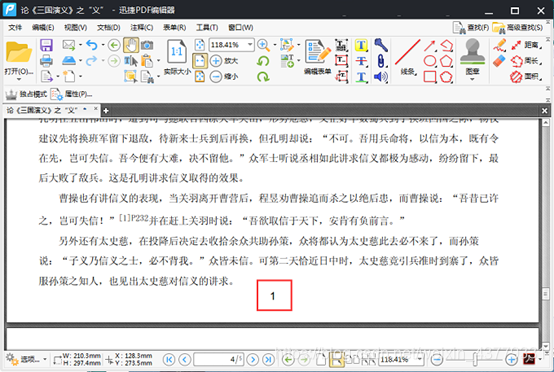Screen dimensions: 554x372
Task: Click the page number input field
Action: (x=218, y=360)
